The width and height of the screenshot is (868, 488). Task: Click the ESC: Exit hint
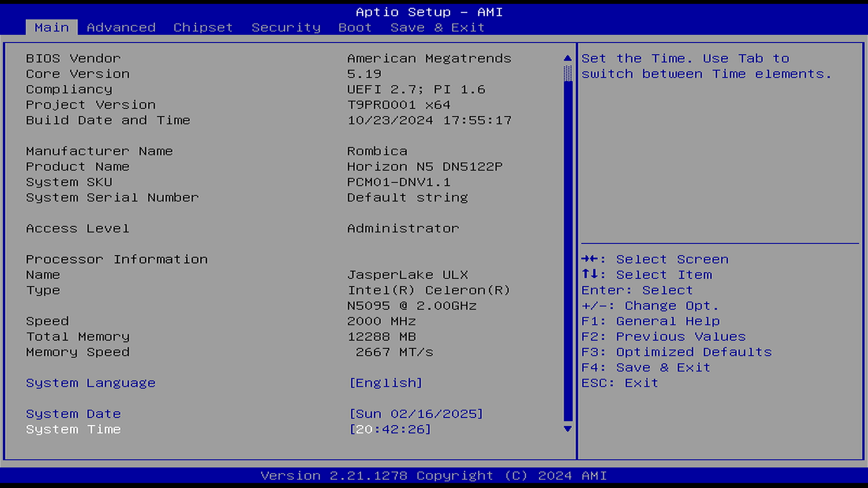tap(620, 383)
